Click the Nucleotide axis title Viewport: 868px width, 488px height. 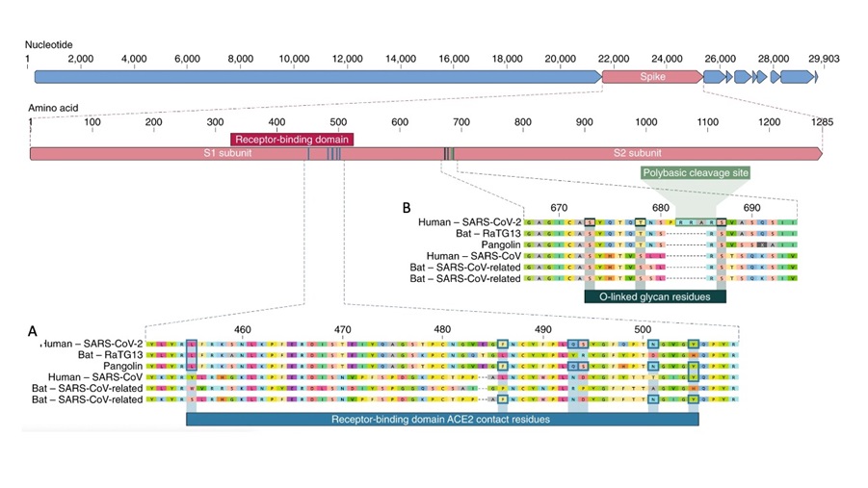[x=50, y=44]
